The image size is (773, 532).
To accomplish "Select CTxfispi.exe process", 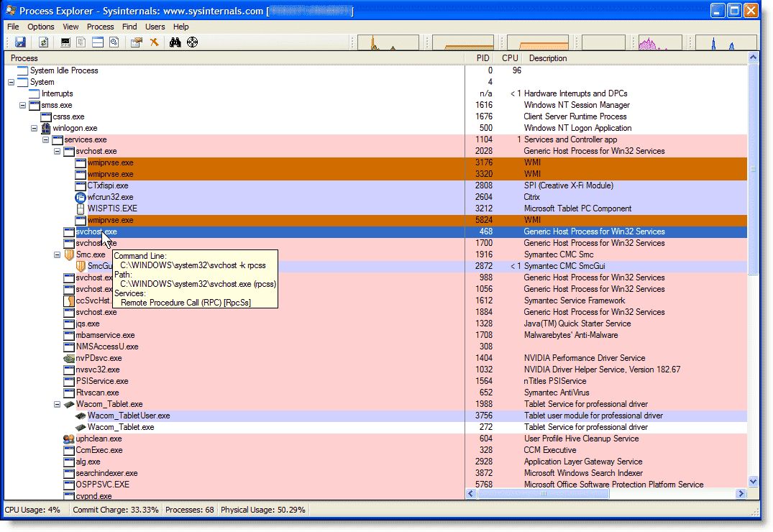I will [108, 186].
